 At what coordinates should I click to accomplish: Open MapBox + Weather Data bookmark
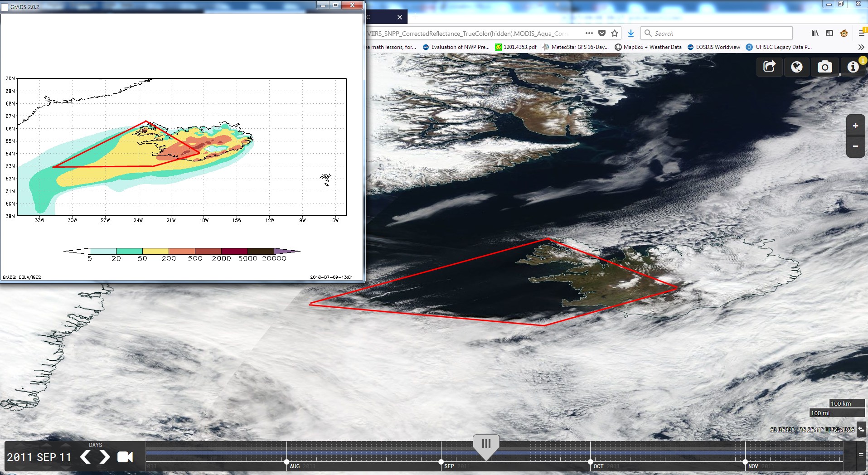[x=648, y=47]
